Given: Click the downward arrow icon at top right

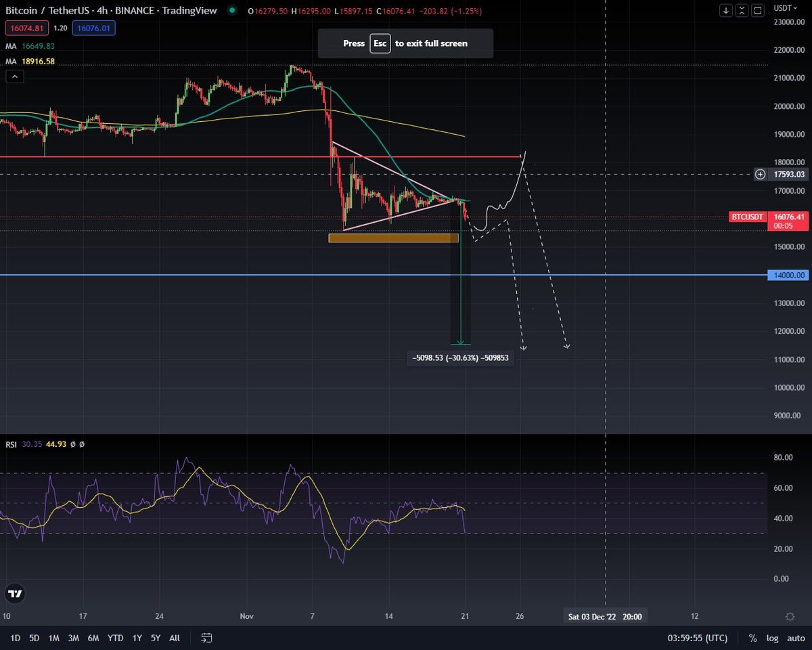Looking at the screenshot, I should [726, 10].
